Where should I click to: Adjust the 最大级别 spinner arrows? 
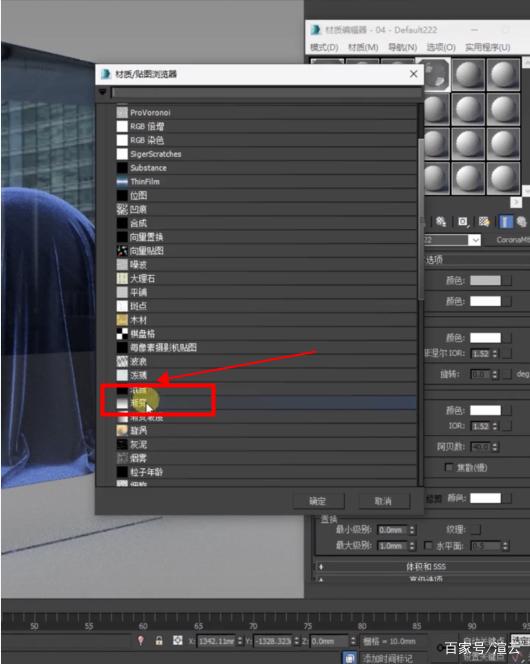coord(412,546)
